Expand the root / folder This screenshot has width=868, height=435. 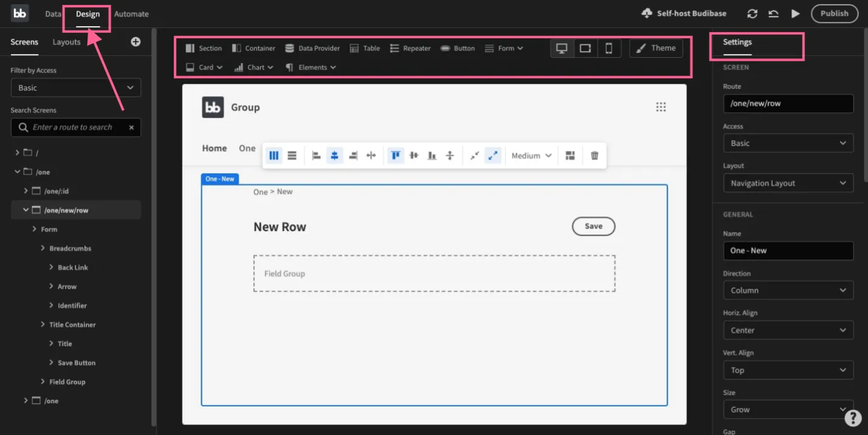18,152
